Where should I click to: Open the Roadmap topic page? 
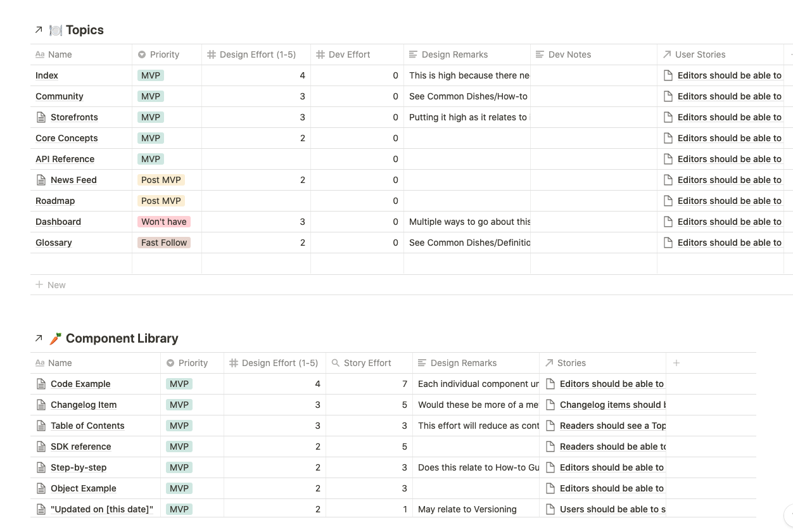click(55, 201)
